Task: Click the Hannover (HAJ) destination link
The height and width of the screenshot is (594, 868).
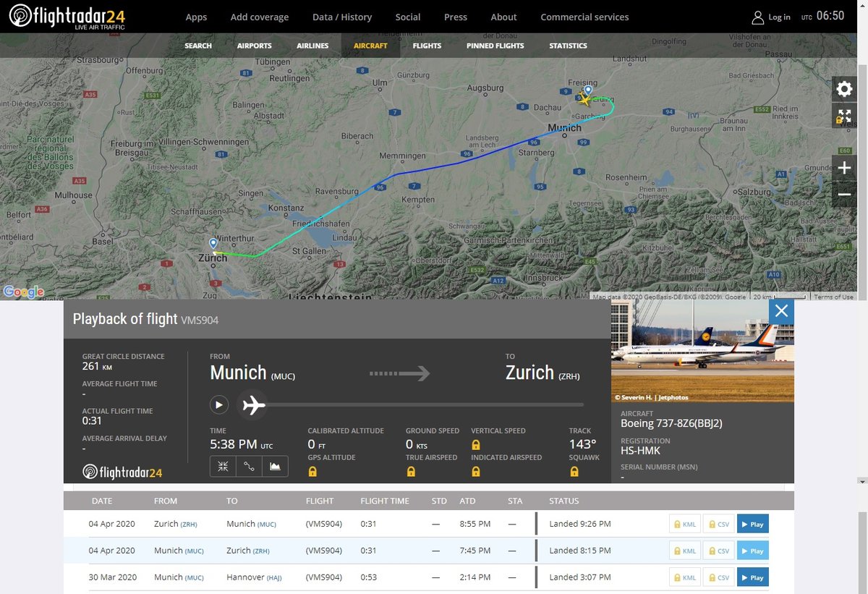Action: pyautogui.click(x=255, y=577)
